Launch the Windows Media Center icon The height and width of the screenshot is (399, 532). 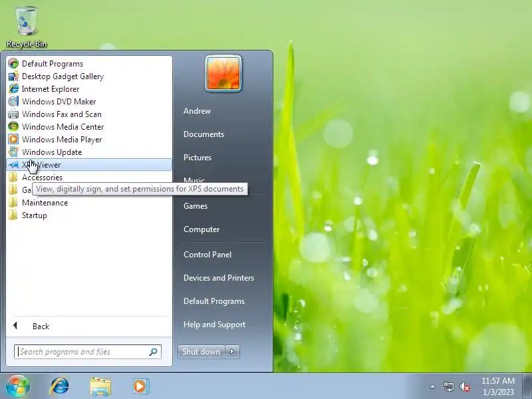(13, 127)
